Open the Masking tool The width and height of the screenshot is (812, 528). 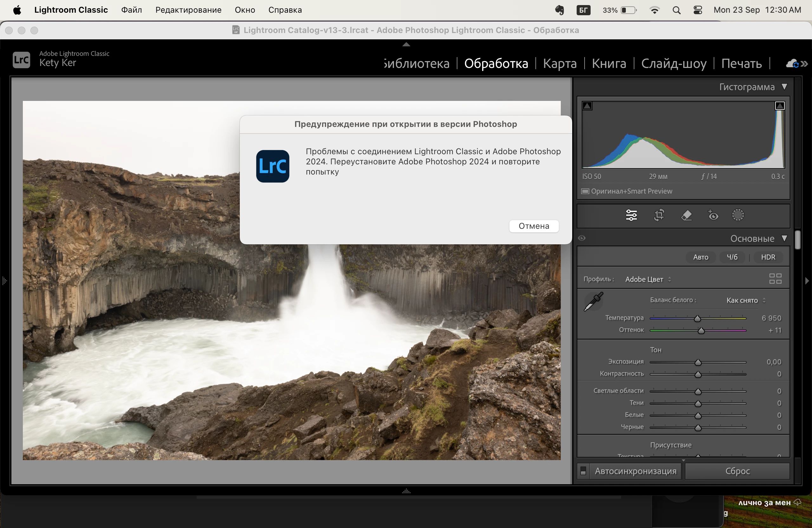tap(738, 215)
